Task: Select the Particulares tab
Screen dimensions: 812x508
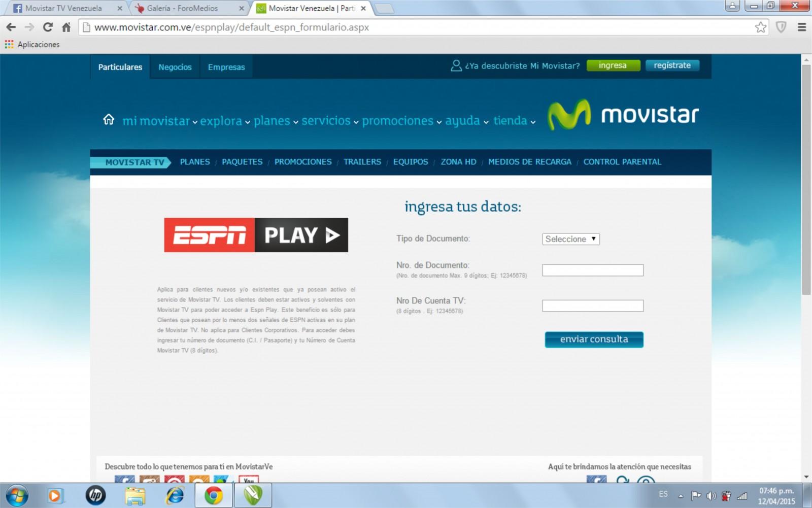Action: click(120, 67)
